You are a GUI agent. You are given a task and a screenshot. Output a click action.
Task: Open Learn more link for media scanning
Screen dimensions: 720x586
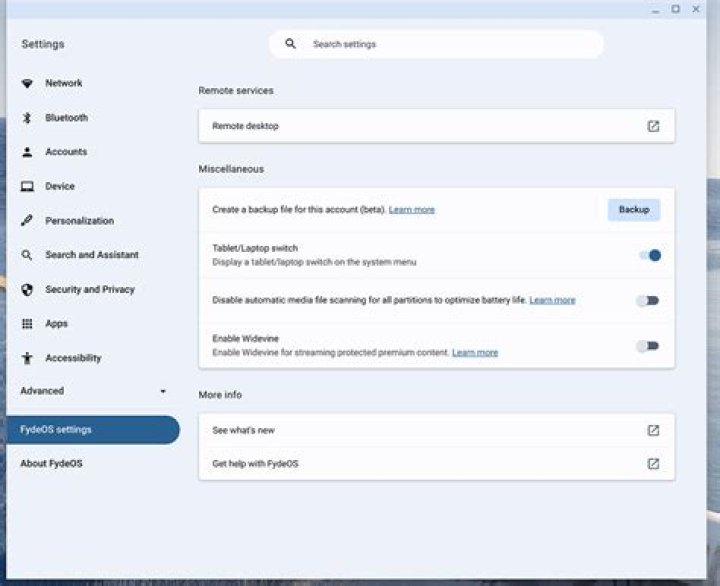(552, 300)
